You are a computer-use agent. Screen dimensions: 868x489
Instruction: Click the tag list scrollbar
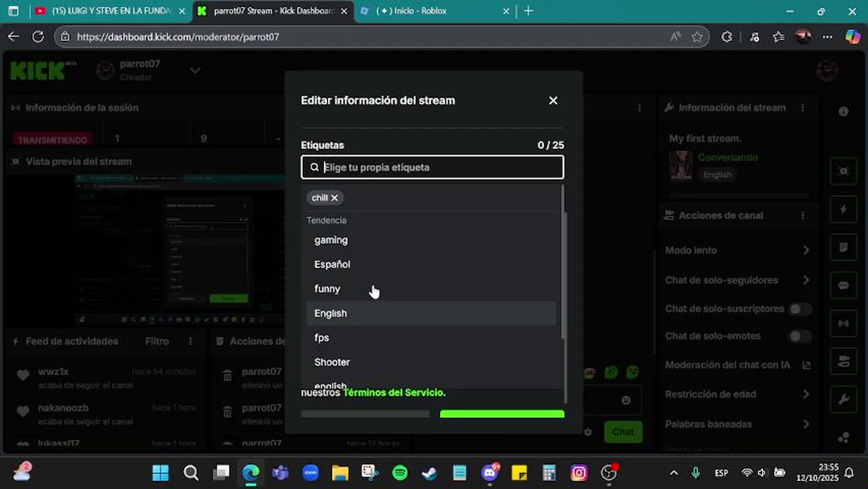(562, 261)
